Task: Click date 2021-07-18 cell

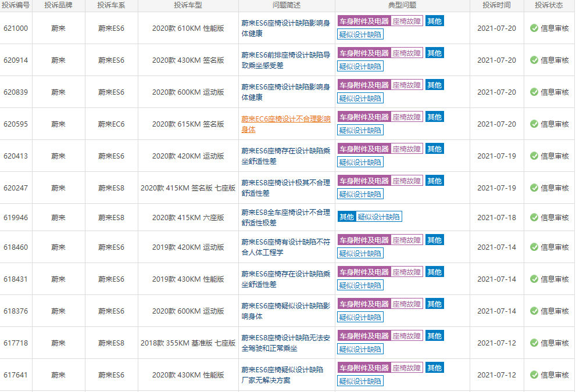Action: (x=496, y=218)
